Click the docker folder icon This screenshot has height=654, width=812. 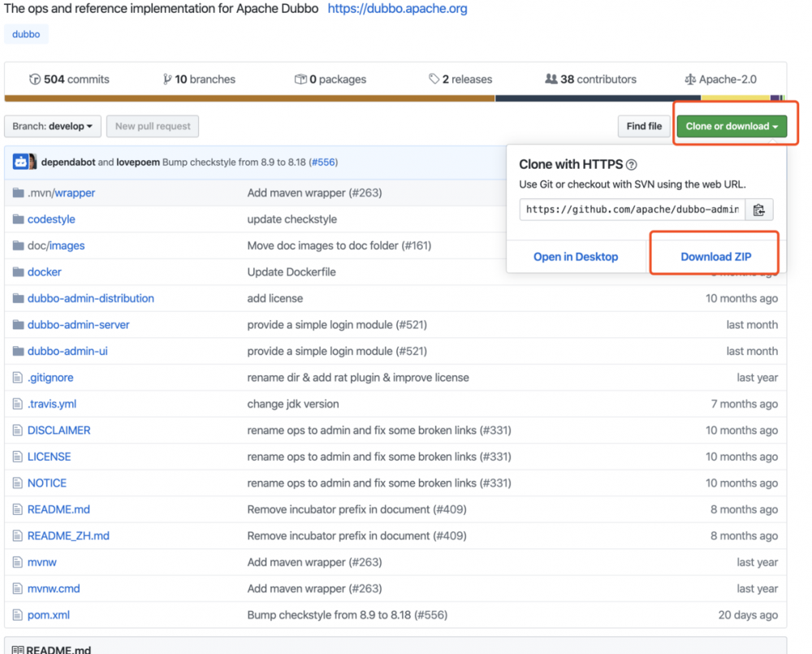coord(19,272)
